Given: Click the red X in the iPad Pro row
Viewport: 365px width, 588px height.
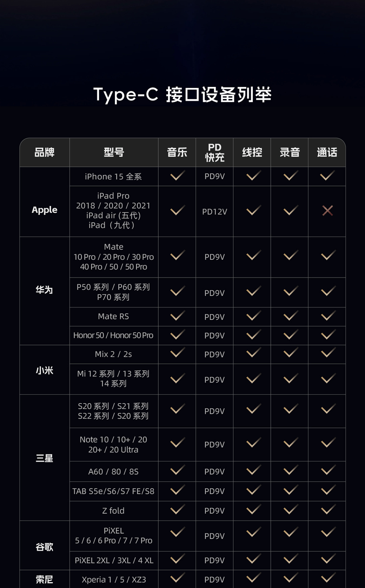Looking at the screenshot, I should (327, 211).
